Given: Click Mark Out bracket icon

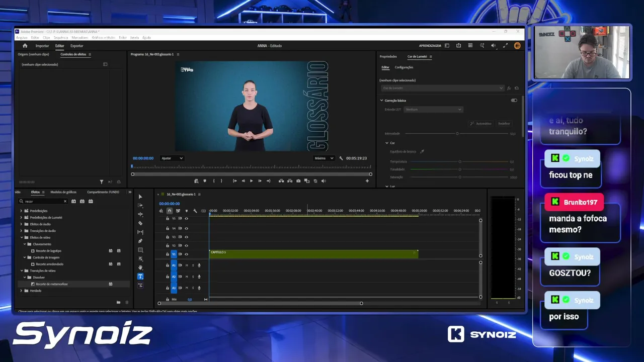Looking at the screenshot, I should tap(221, 181).
